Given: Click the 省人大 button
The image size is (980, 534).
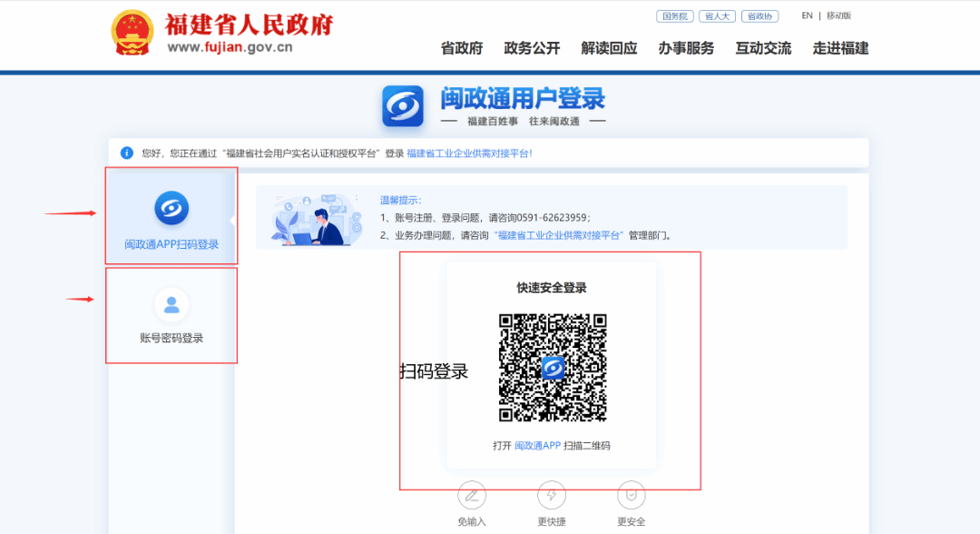Looking at the screenshot, I should (717, 16).
